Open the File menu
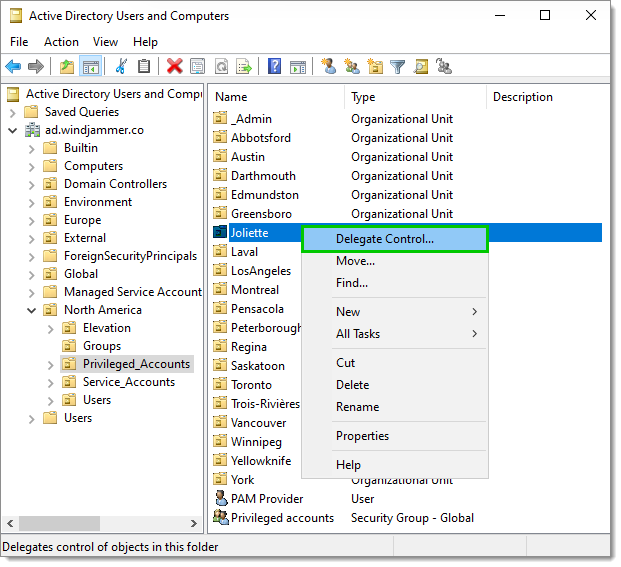621x567 pixels. [19, 42]
